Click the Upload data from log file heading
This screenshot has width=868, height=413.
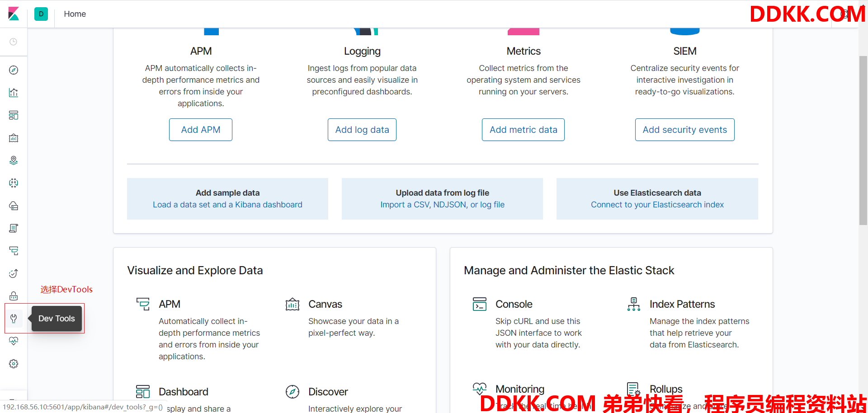tap(443, 193)
